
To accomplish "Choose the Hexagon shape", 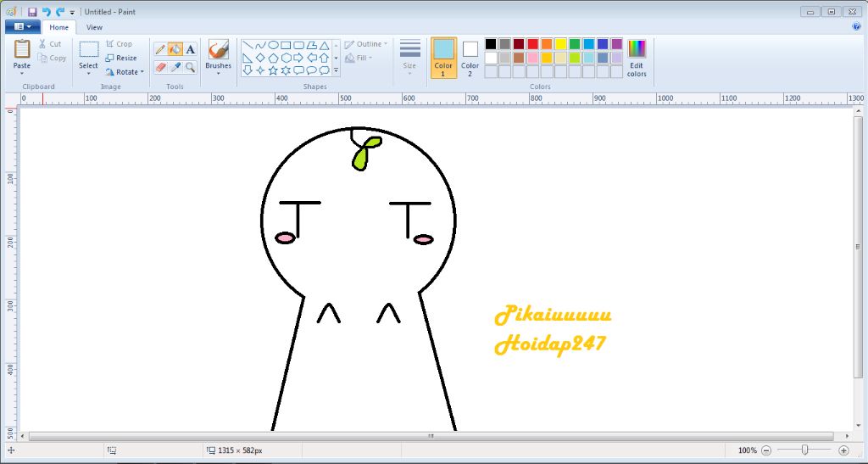I will (x=287, y=58).
